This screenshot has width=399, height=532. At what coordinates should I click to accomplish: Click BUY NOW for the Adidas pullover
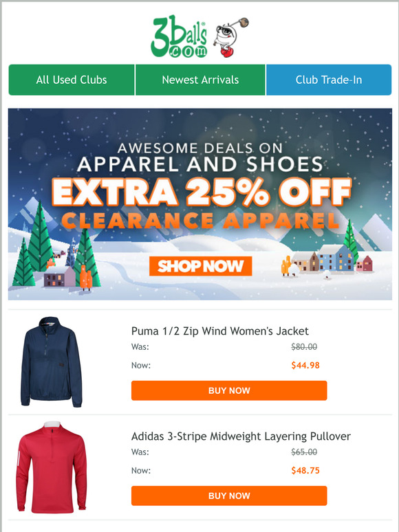[229, 496]
